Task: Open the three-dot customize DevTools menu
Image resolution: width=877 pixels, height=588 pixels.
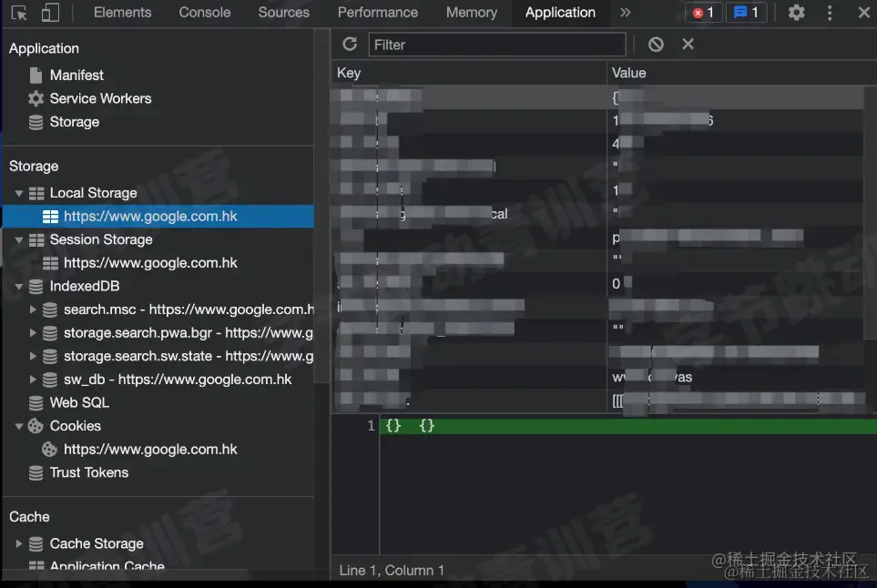Action: click(x=830, y=13)
